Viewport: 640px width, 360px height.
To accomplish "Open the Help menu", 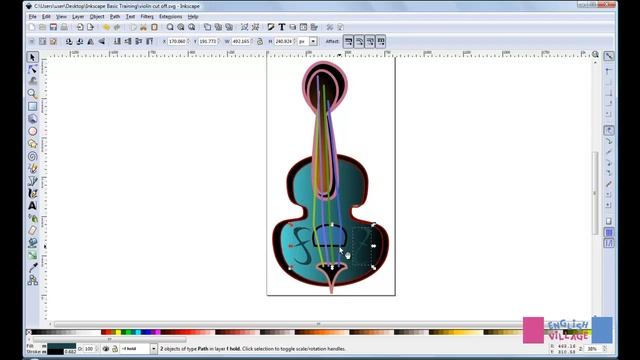I will pos(193,17).
